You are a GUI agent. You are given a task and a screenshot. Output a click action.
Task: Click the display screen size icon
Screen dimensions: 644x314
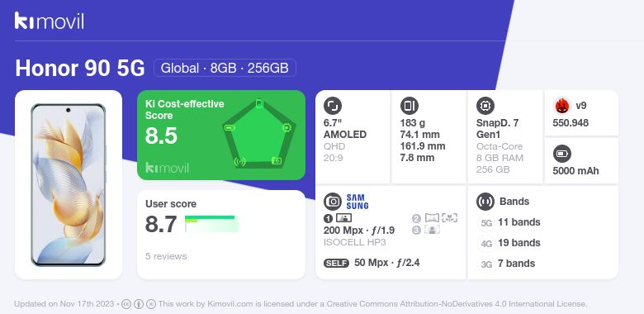pyautogui.click(x=332, y=106)
